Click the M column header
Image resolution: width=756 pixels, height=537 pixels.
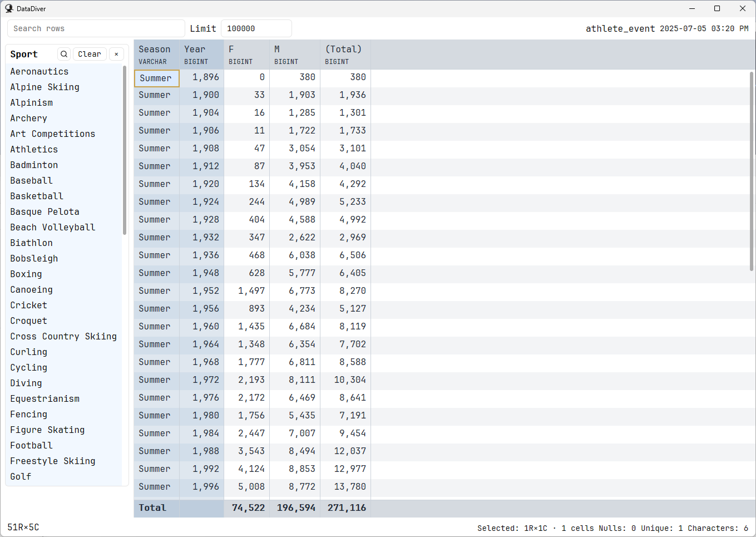295,55
